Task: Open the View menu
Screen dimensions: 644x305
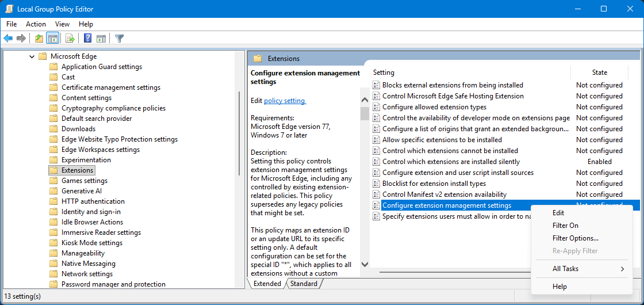Action: (x=63, y=24)
